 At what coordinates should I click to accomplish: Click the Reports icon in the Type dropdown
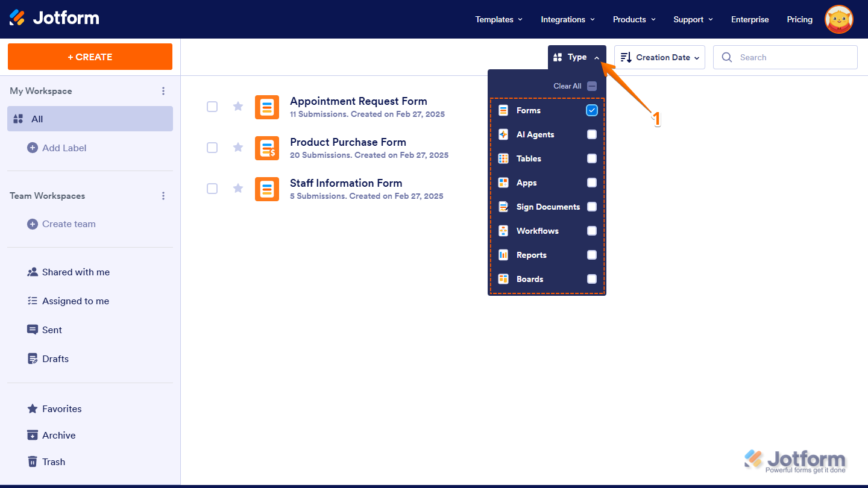coord(503,255)
